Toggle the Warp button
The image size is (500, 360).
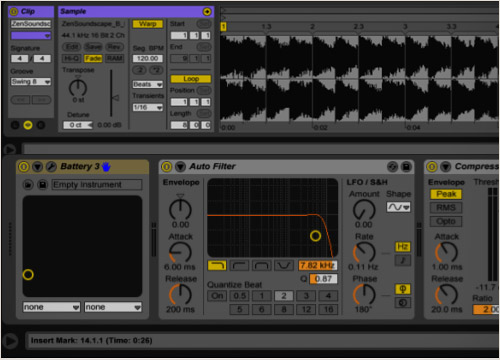tap(148, 24)
